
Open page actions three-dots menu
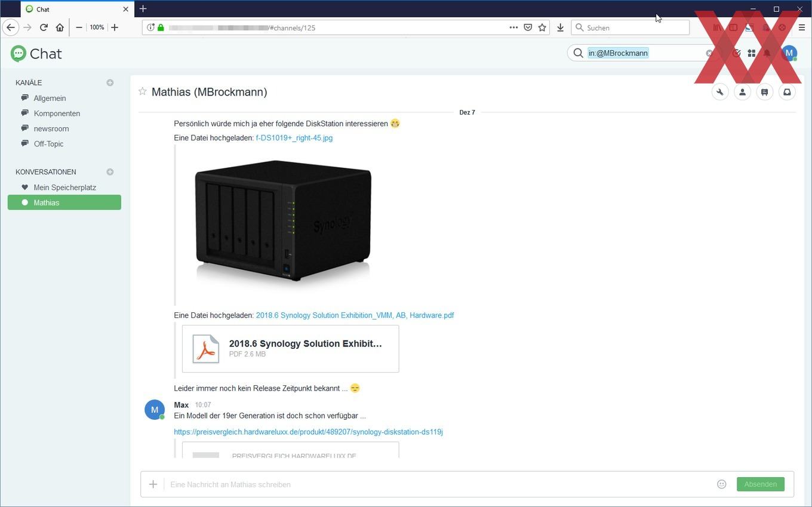click(x=513, y=27)
